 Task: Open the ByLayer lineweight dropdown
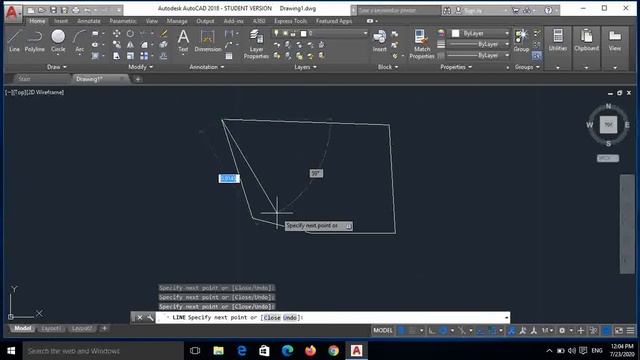pos(507,44)
